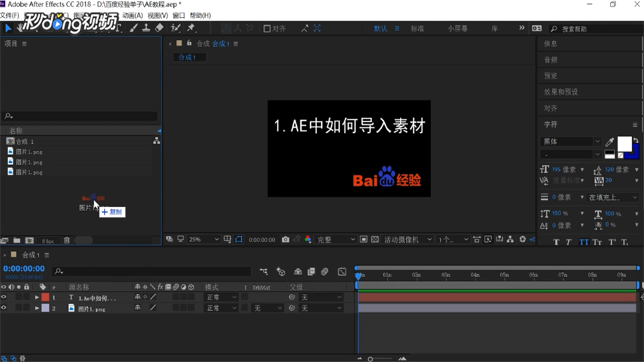Switch to the 标准 workspace
Viewport: 644px width, 362px height.
(x=417, y=28)
